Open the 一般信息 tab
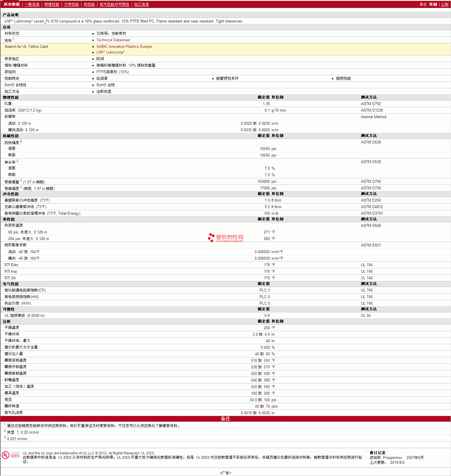Viewport: 451px width, 476px height. tap(32, 4)
